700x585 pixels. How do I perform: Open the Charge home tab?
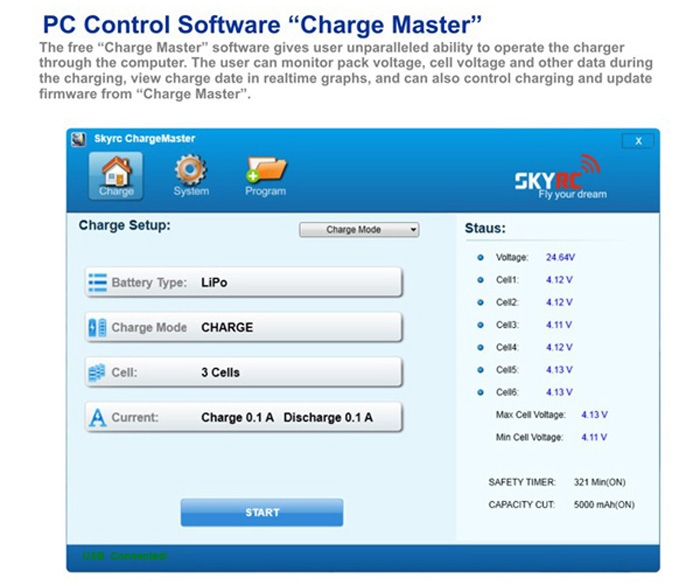[116, 176]
